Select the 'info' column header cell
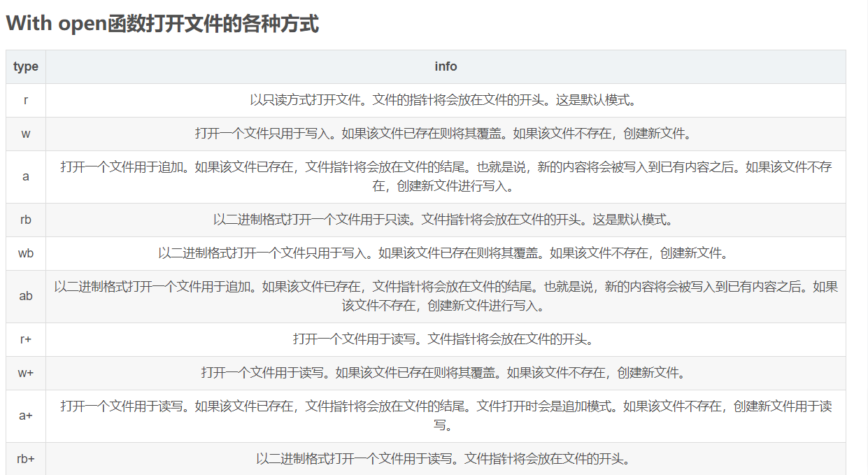 [x=446, y=66]
